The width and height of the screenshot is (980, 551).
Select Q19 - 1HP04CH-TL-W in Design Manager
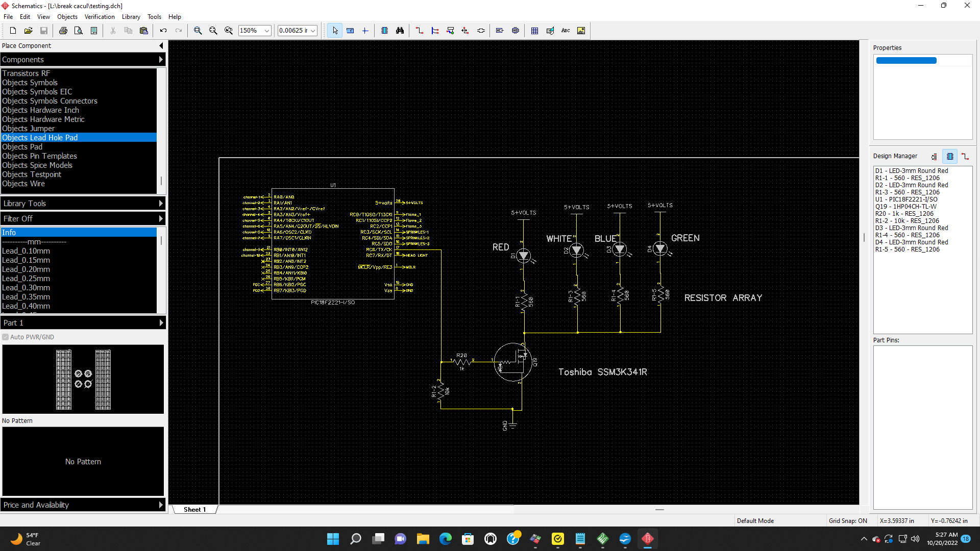906,207
